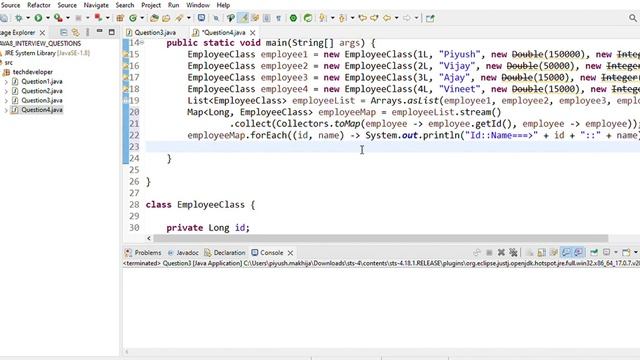Switch to the Javadoc tab
Screen dimensions: 640x360
pos(183,253)
